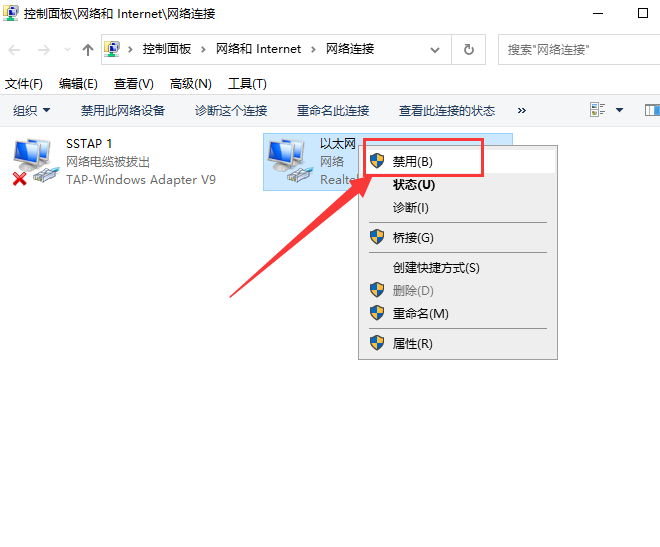Click 诊断这个连接 toolbar button

(x=231, y=110)
